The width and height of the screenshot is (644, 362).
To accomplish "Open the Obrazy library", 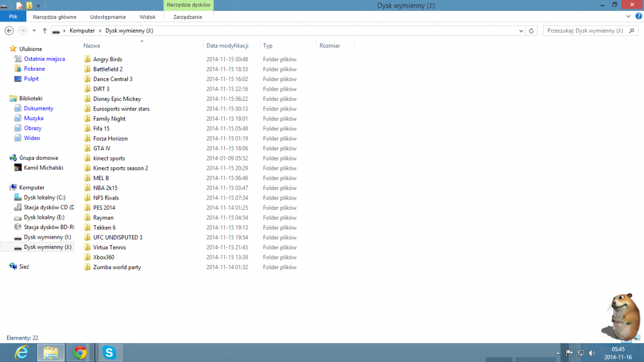I will pos(33,128).
